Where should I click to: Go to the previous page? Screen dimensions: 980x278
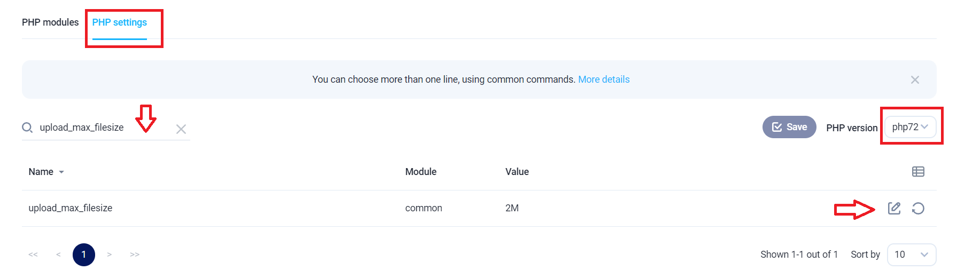(58, 255)
